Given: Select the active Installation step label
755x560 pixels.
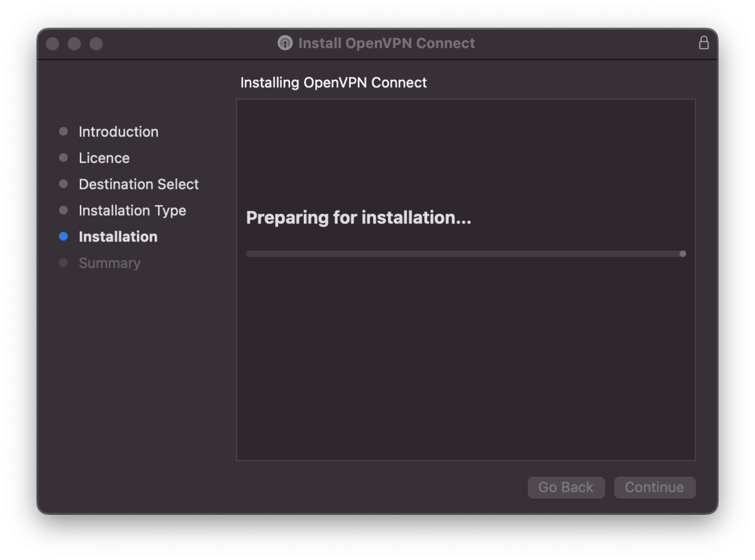Looking at the screenshot, I should tap(118, 237).
